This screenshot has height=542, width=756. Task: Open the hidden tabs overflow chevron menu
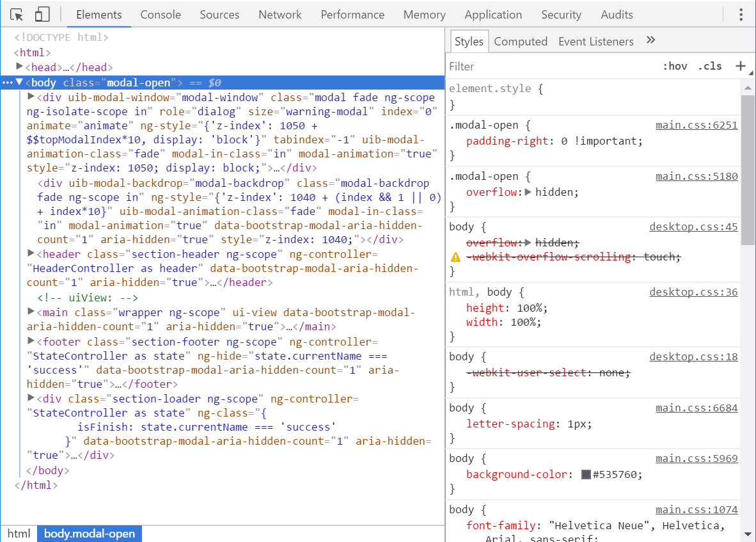tap(650, 40)
